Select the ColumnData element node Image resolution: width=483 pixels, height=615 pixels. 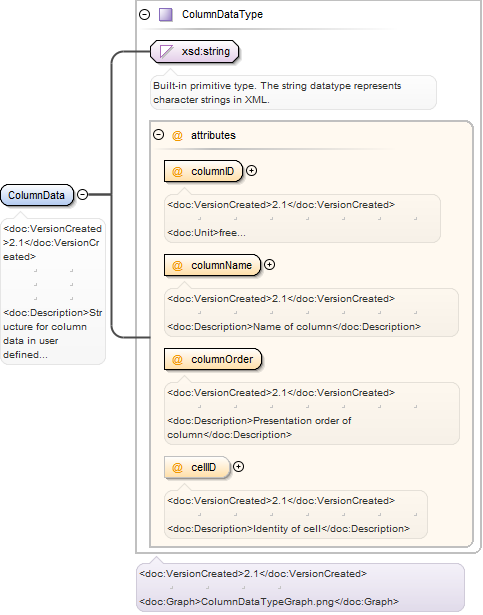coord(37,195)
